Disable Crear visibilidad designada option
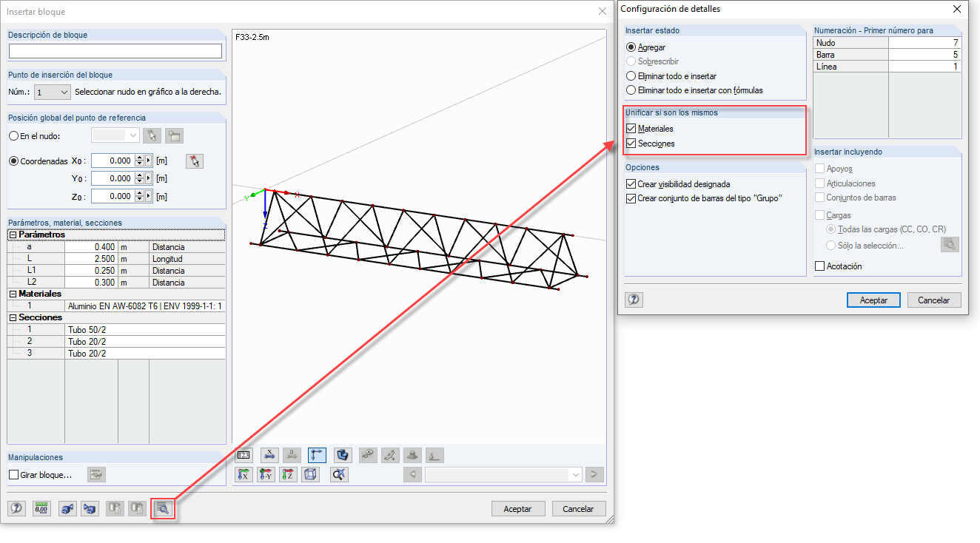 pyautogui.click(x=631, y=184)
